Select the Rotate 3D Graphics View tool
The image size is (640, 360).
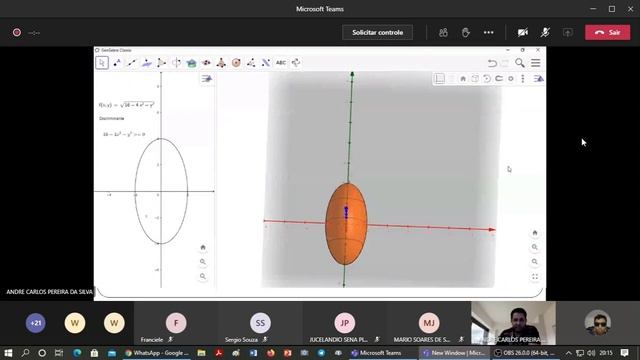pos(296,62)
